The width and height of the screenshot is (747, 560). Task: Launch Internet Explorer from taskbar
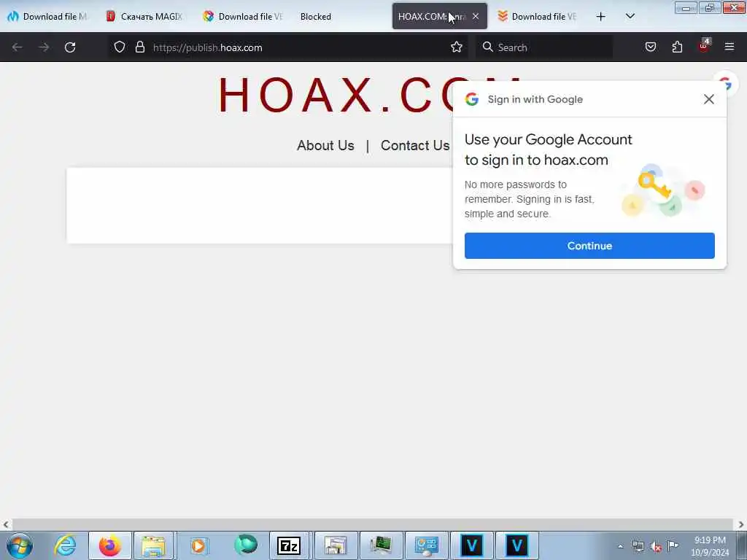point(65,545)
